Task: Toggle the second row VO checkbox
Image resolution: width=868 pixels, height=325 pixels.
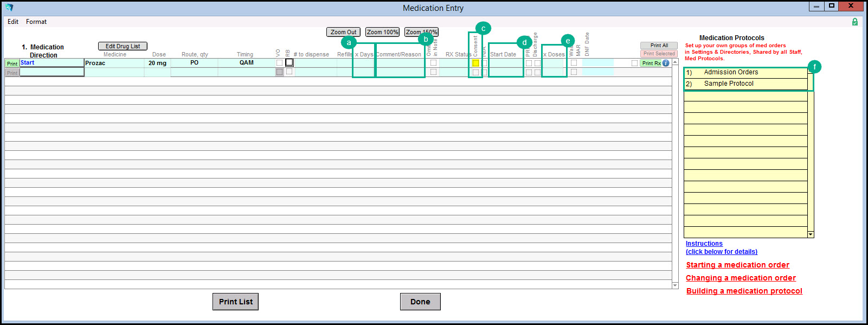Action: pyautogui.click(x=279, y=72)
